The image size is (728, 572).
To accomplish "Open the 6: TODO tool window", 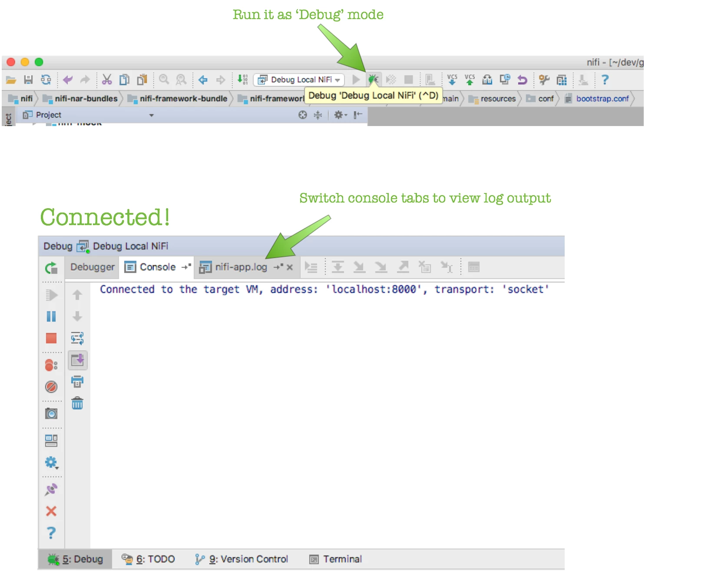I will click(x=148, y=559).
